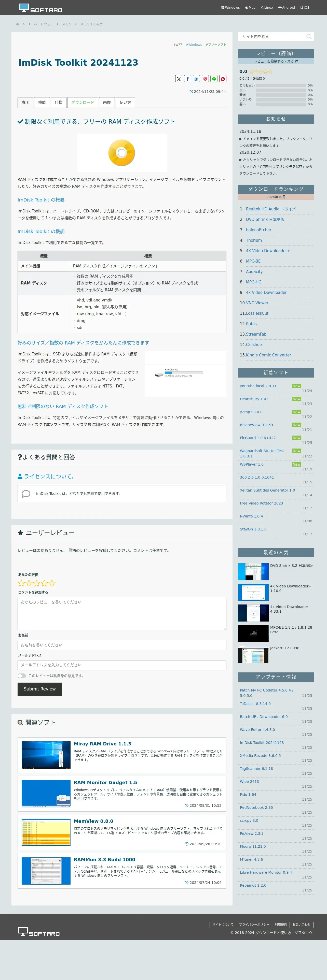The image size is (327, 980).
Task: Open 利用規約 footer link
Action: pyautogui.click(x=281, y=925)
